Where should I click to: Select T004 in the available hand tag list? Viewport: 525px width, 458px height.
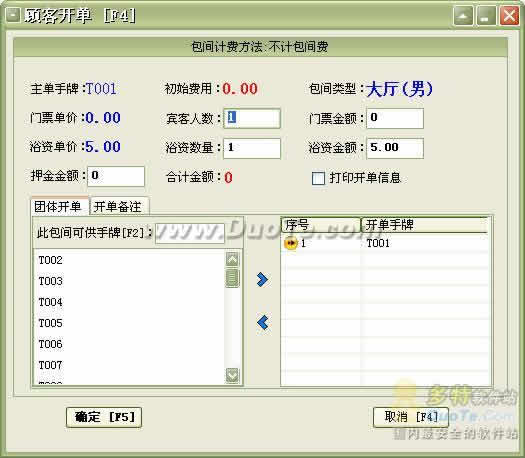[51, 302]
